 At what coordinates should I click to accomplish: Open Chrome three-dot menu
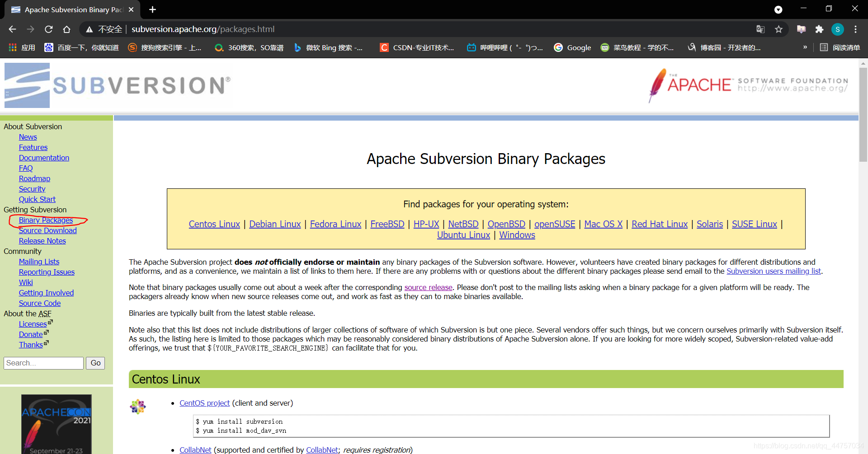click(855, 29)
